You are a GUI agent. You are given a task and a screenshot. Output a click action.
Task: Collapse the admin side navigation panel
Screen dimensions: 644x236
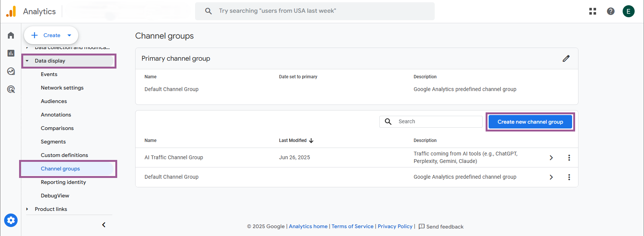coord(104,225)
